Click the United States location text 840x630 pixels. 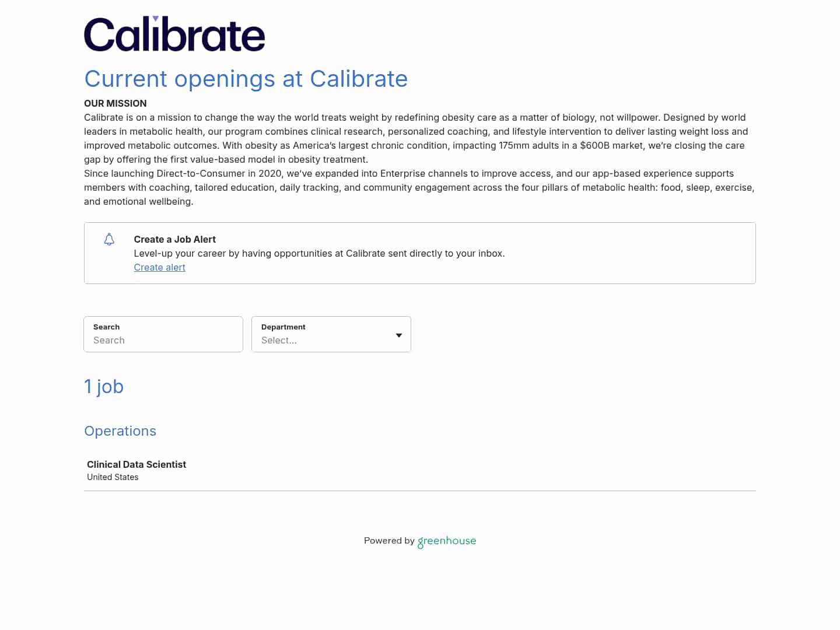[113, 477]
